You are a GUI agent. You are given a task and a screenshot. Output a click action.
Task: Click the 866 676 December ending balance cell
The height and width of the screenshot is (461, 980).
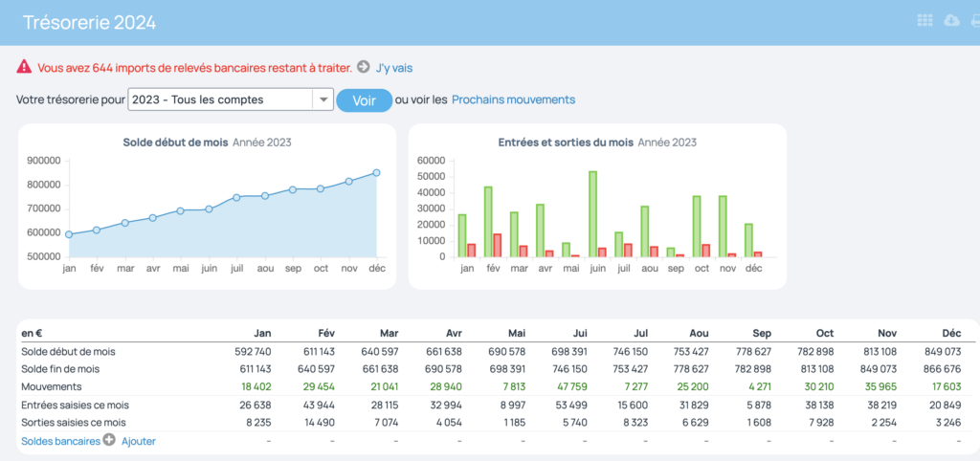943,369
